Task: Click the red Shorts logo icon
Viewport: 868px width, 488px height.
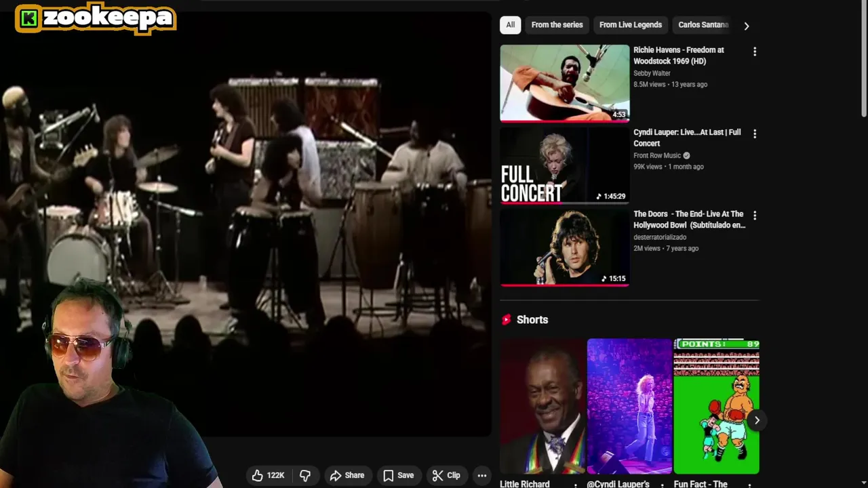Action: click(x=506, y=319)
